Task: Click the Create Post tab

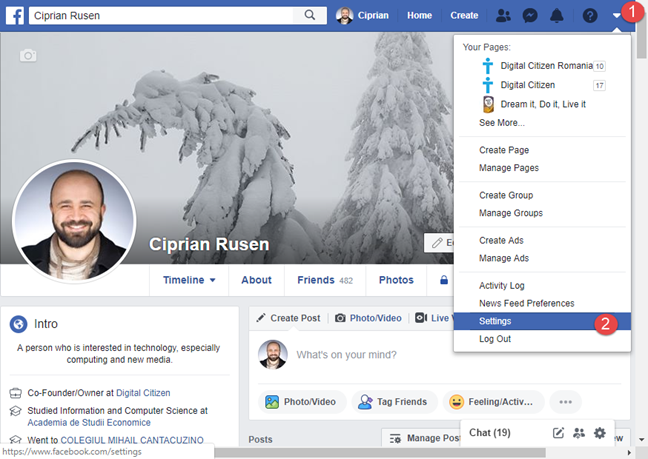Action: 288,318
